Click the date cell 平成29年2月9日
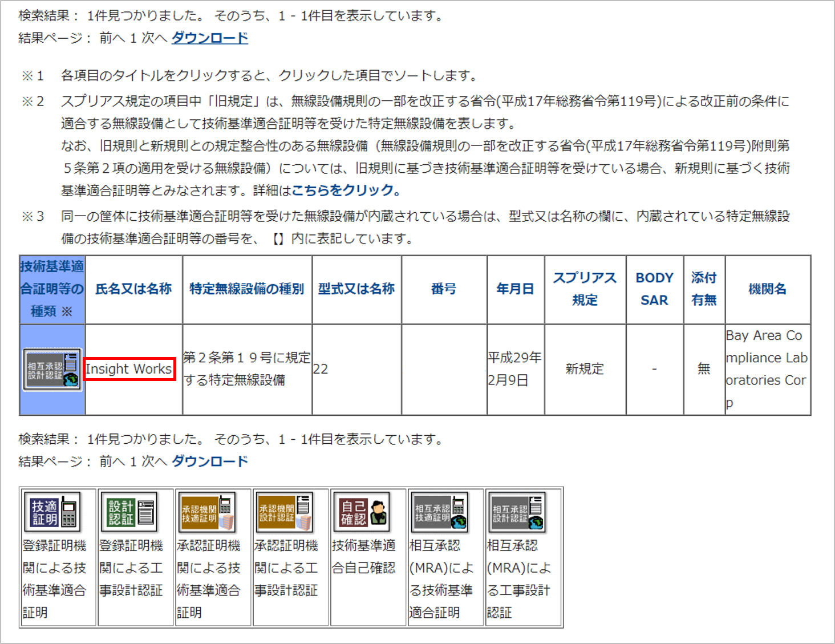This screenshot has height=644, width=835. (515, 369)
